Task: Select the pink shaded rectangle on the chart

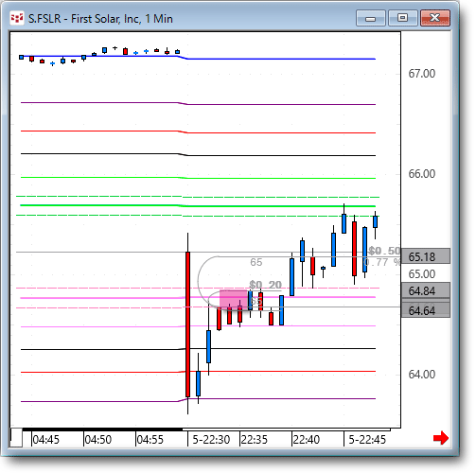Action: tap(234, 299)
